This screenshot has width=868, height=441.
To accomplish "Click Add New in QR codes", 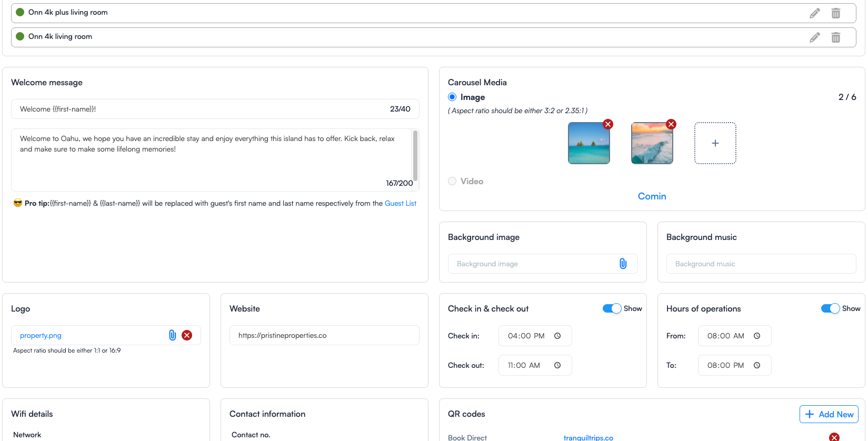I will click(829, 414).
